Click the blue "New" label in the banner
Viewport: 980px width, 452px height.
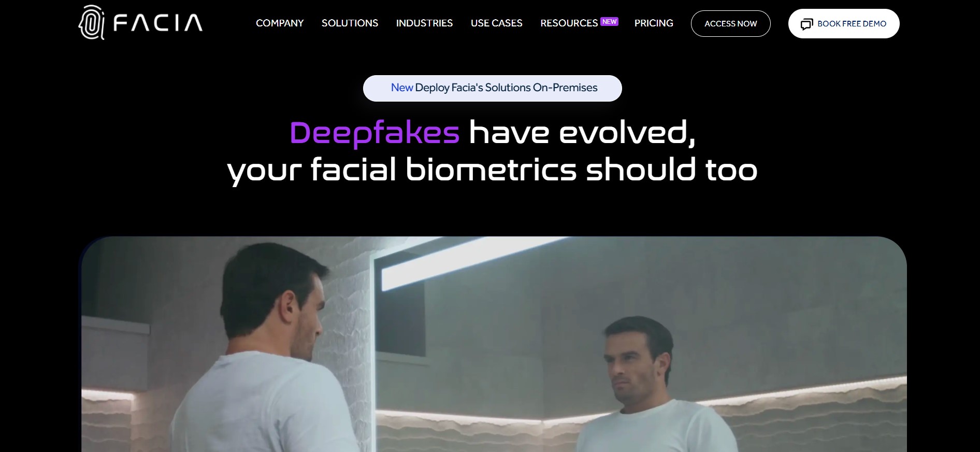tap(401, 88)
